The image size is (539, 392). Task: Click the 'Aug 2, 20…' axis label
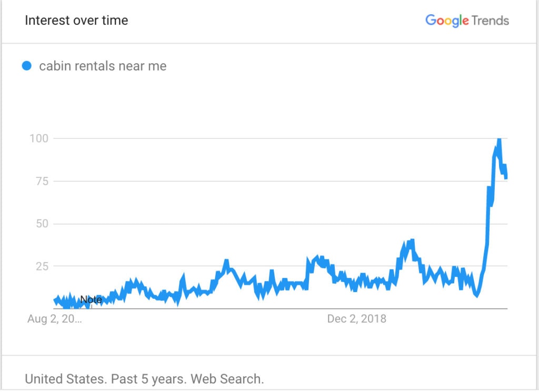coord(55,319)
